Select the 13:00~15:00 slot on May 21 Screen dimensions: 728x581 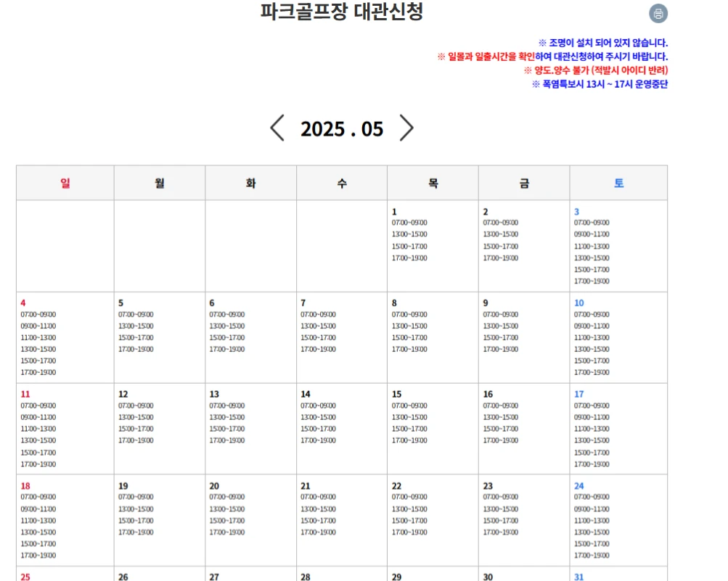(319, 509)
